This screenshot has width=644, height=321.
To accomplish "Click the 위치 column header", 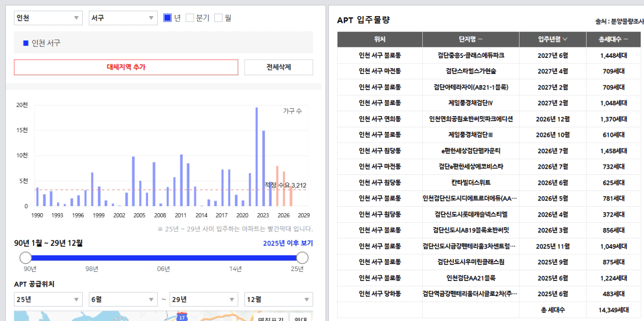I will [380, 39].
